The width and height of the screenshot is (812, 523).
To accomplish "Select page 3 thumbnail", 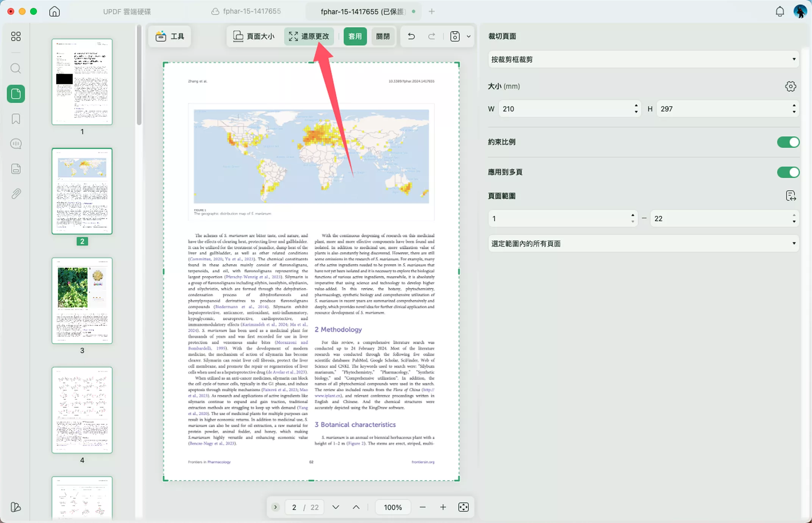I will (82, 301).
